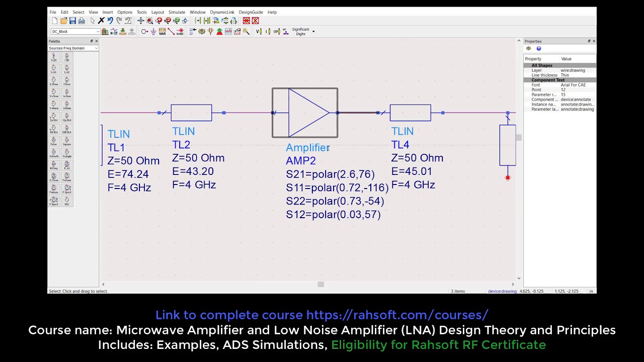The height and width of the screenshot is (362, 644).
Task: Print the schematic with the printer icon
Action: pos(82,21)
